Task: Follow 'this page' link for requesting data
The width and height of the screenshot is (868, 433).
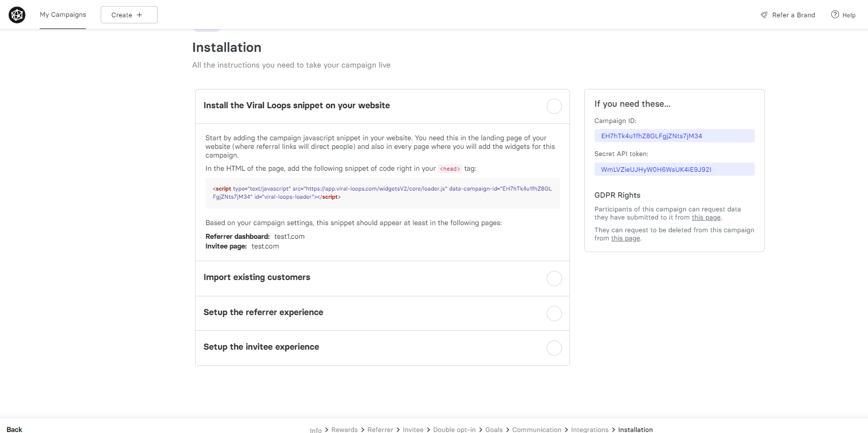Action: (706, 218)
